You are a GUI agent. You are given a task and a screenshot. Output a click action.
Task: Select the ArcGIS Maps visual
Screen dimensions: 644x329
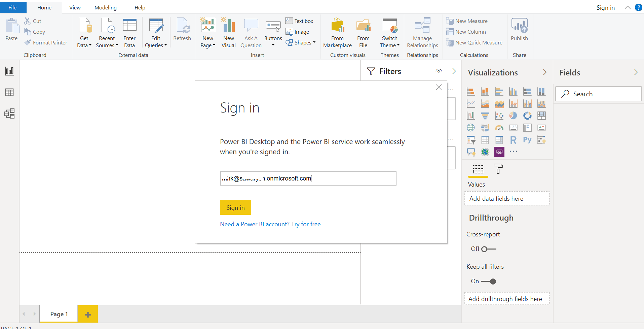click(485, 152)
